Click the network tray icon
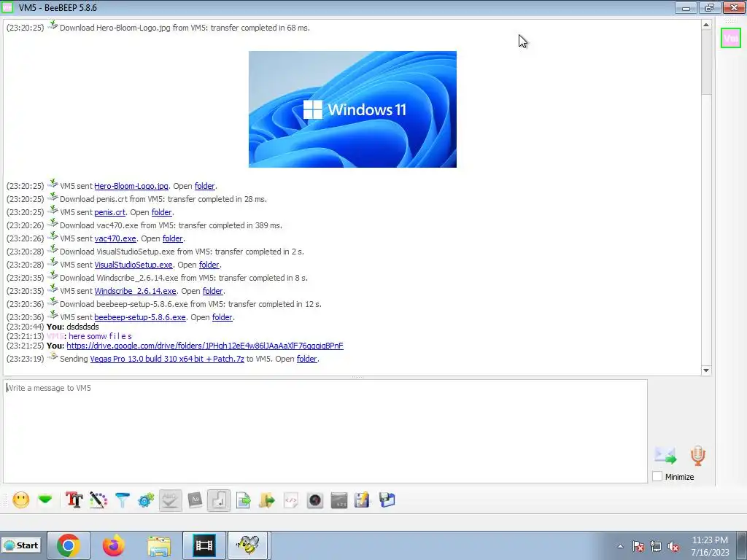The image size is (747, 560). (656, 546)
